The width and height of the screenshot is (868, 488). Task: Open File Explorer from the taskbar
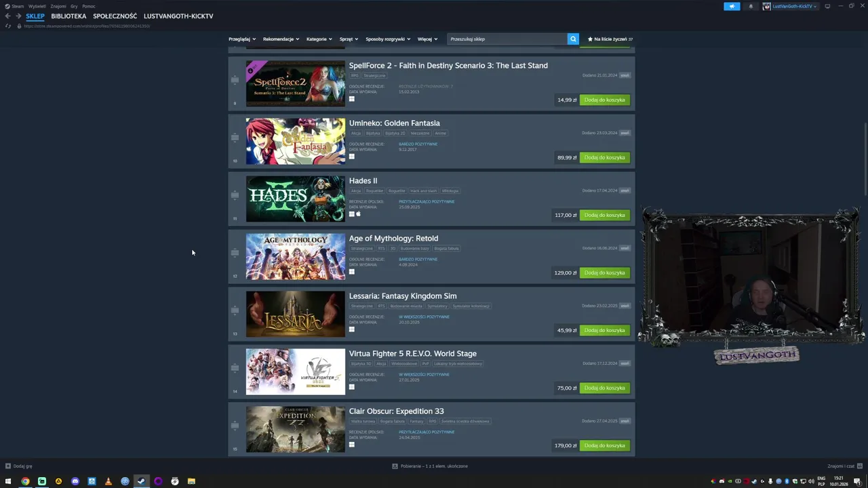tap(191, 481)
